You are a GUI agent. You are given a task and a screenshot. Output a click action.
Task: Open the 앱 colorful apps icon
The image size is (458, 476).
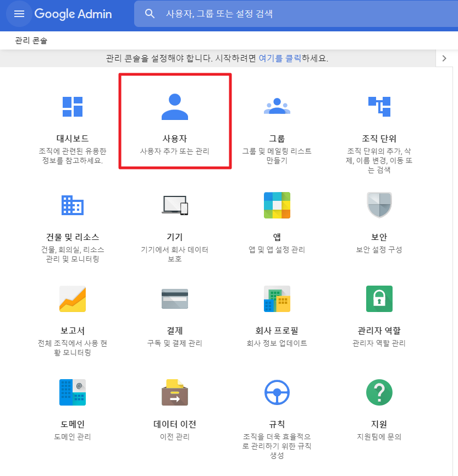pyautogui.click(x=277, y=205)
